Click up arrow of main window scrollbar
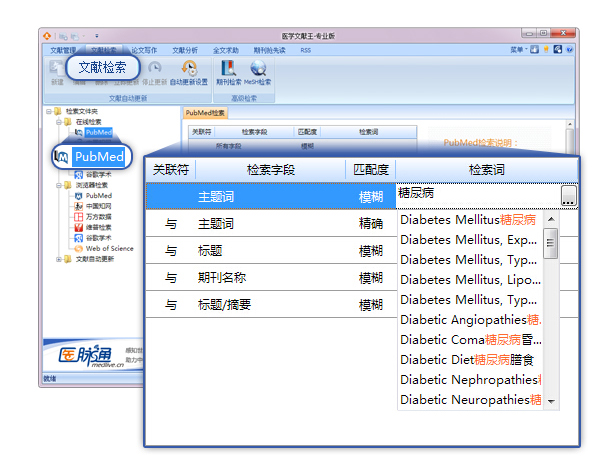Viewport: 614px width, 476px height. coord(570,124)
